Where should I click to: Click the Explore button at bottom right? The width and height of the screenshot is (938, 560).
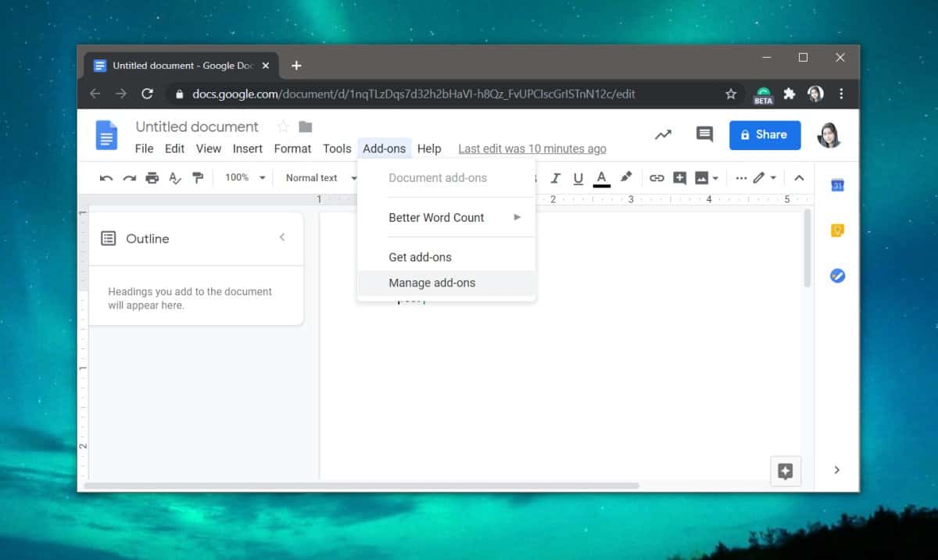pyautogui.click(x=786, y=471)
